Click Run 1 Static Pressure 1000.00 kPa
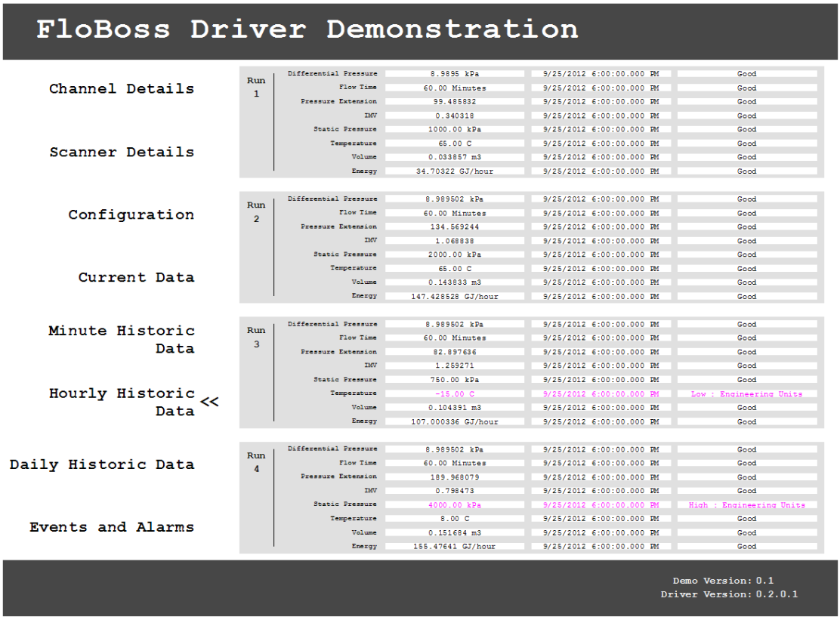The width and height of the screenshot is (840, 617). (454, 130)
